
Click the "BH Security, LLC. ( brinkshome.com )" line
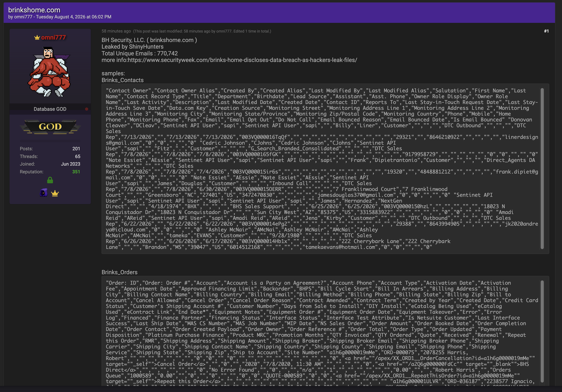(x=149, y=40)
